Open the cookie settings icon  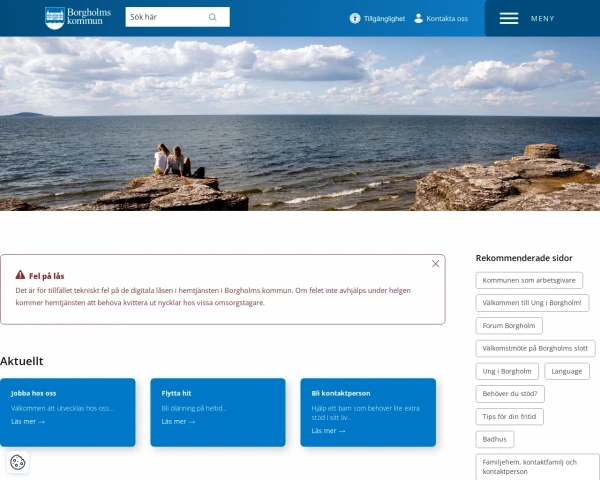[18, 462]
